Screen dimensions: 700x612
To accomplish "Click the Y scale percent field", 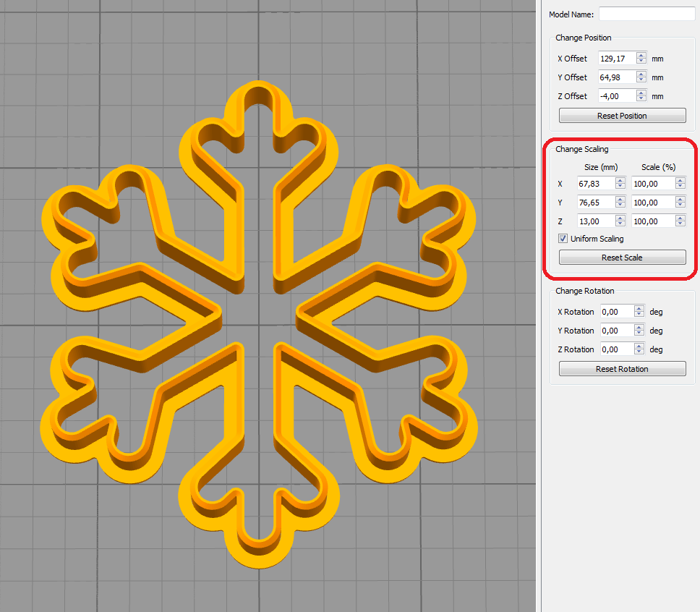I will coord(652,203).
